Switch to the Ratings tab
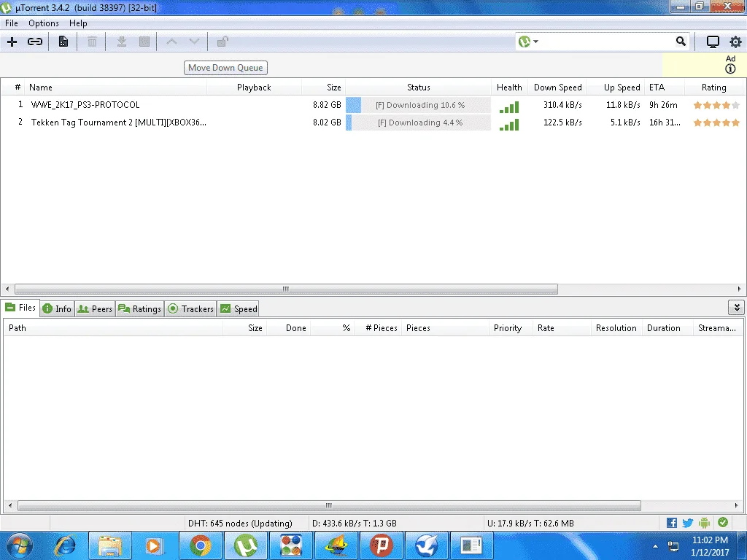 139,309
